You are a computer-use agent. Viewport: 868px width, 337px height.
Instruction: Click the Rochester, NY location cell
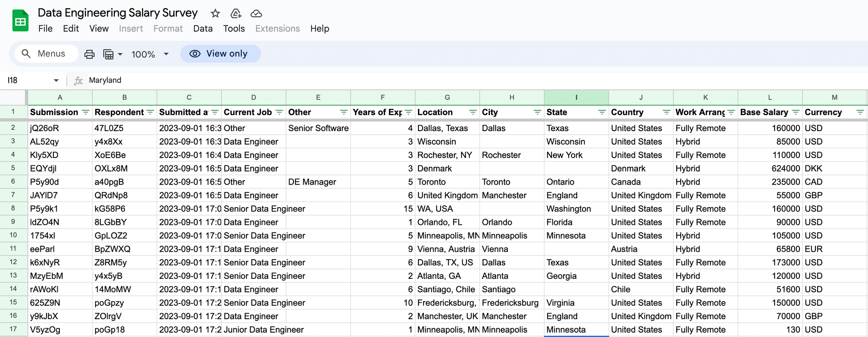point(447,155)
